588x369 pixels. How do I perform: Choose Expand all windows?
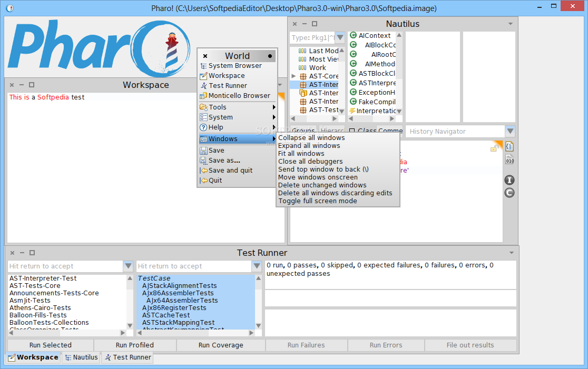tap(309, 145)
